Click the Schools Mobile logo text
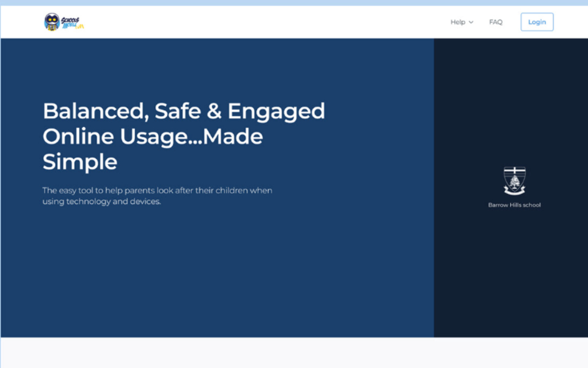588x368 pixels. click(73, 23)
